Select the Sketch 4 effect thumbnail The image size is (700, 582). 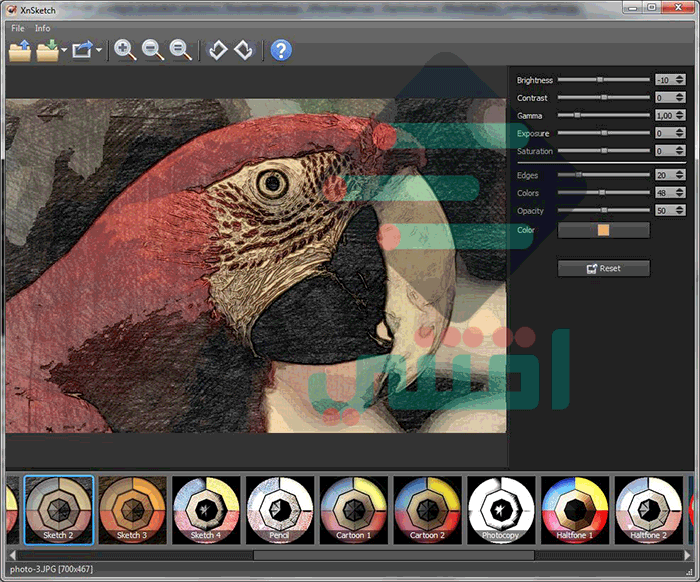point(206,510)
